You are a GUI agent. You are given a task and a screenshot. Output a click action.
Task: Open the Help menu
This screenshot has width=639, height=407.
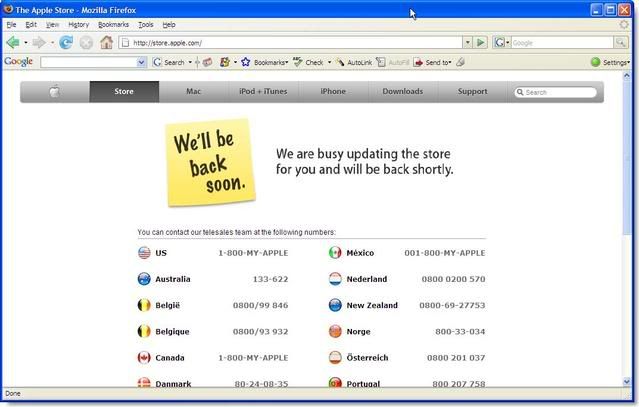tap(169, 25)
